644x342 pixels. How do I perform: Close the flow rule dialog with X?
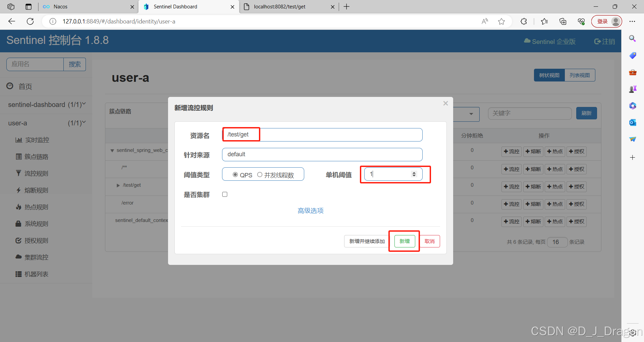[x=445, y=103]
